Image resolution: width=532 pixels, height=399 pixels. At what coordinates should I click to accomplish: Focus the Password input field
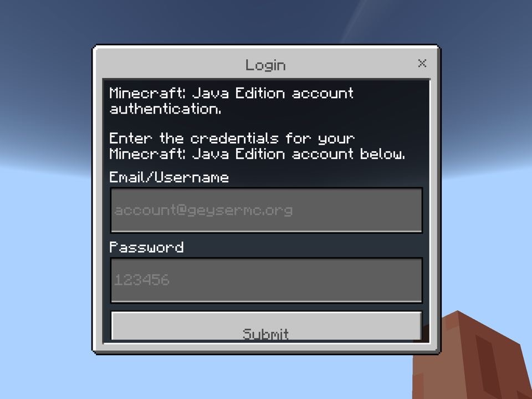(267, 280)
